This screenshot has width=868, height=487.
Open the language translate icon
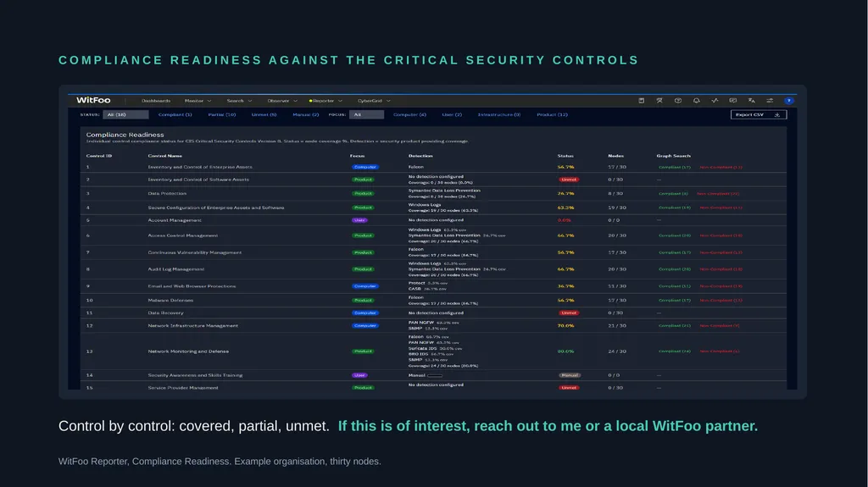coord(751,101)
